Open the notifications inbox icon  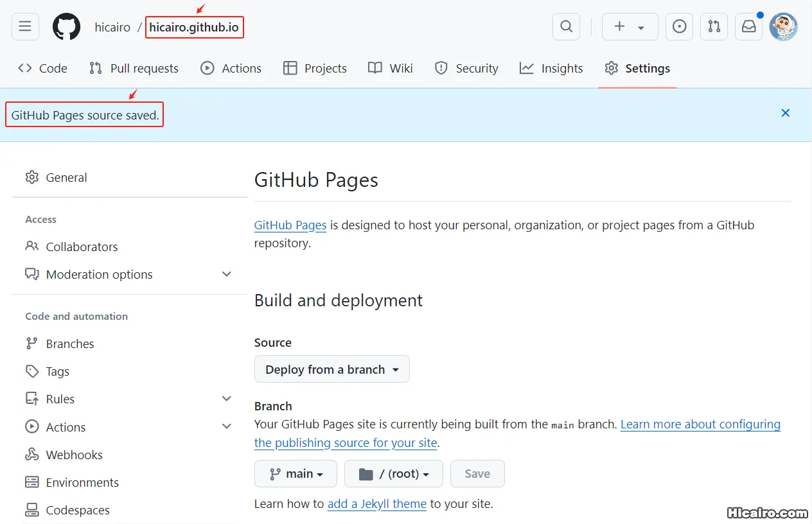pyautogui.click(x=748, y=26)
